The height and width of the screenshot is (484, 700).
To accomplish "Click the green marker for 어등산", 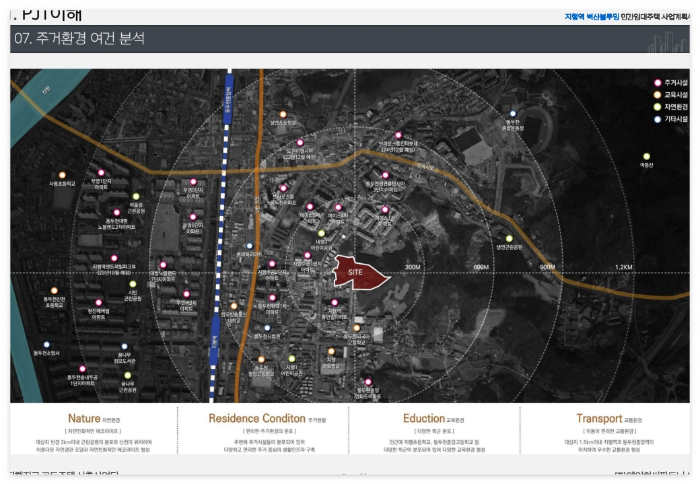I will click(646, 156).
